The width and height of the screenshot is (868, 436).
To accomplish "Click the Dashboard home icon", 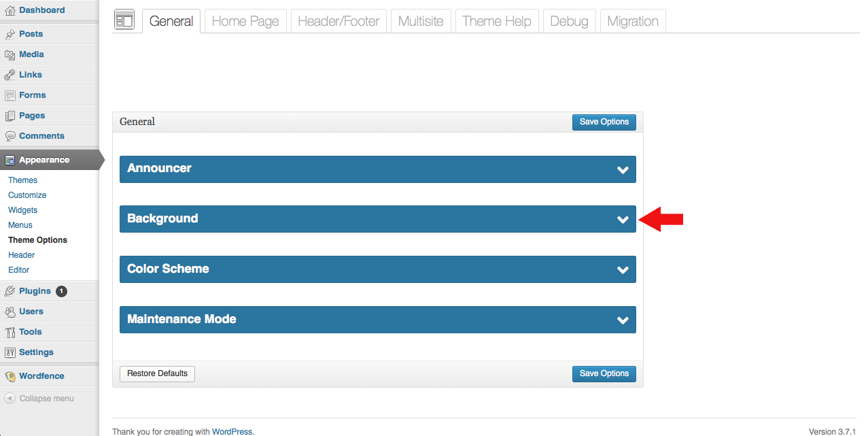I will 10,10.
